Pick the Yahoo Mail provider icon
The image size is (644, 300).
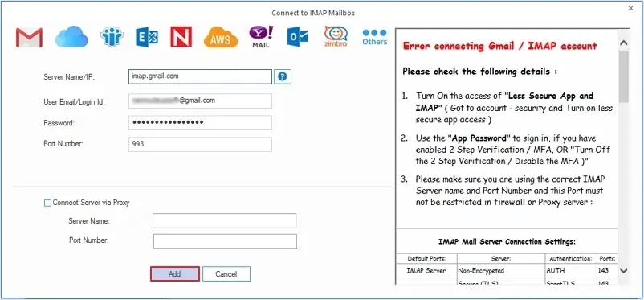tap(261, 37)
